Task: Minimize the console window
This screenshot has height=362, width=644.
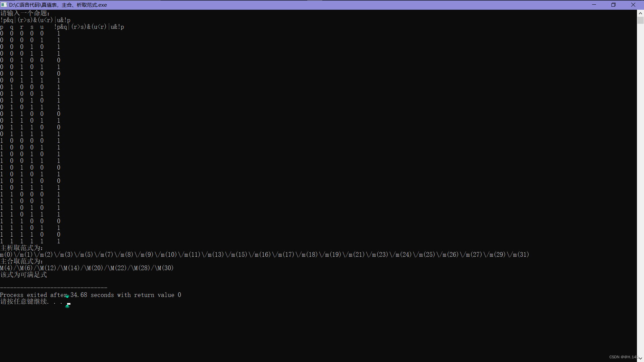Action: 594,5
